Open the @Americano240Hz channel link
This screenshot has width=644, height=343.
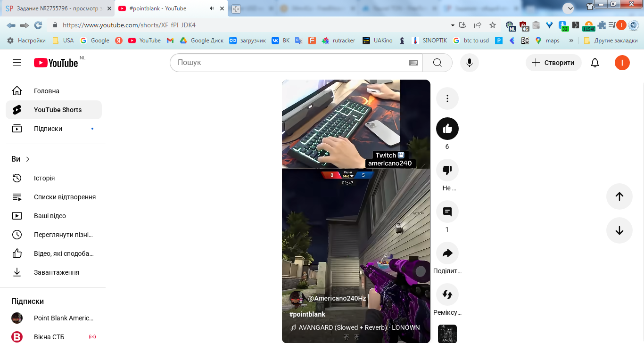[x=337, y=298]
